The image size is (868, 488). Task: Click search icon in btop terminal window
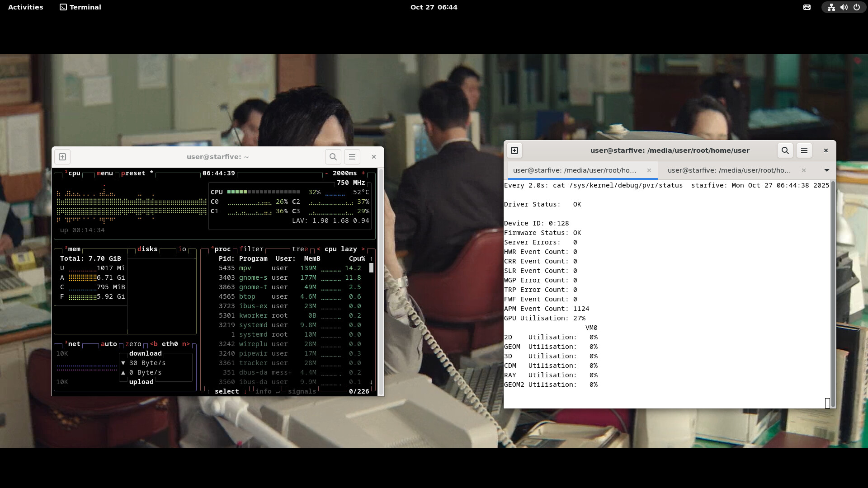coord(333,157)
